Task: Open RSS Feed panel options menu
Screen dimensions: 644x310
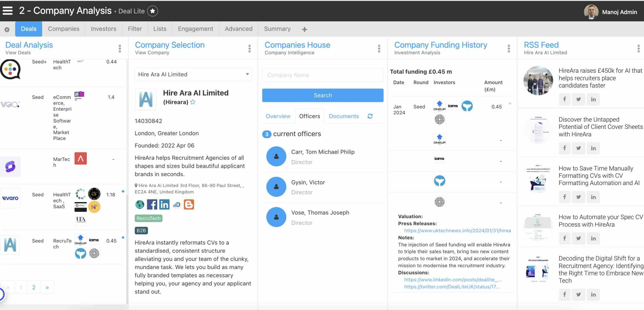Action: click(x=638, y=49)
